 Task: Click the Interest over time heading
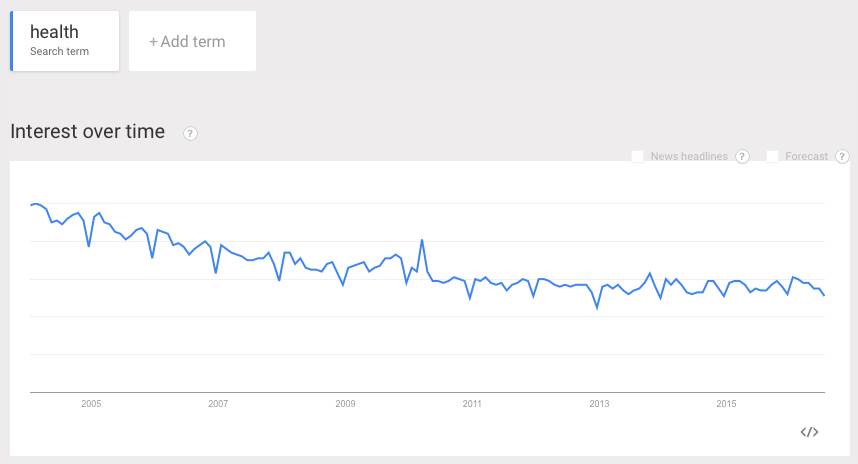click(87, 132)
